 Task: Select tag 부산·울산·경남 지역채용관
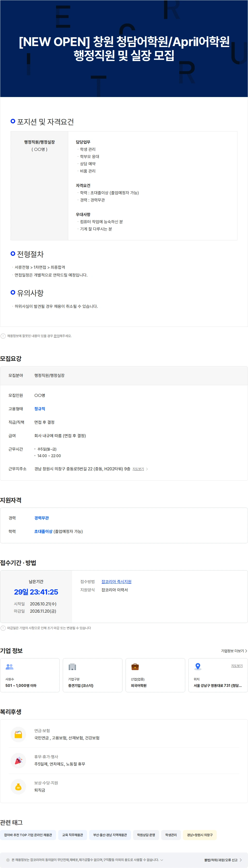point(110,835)
